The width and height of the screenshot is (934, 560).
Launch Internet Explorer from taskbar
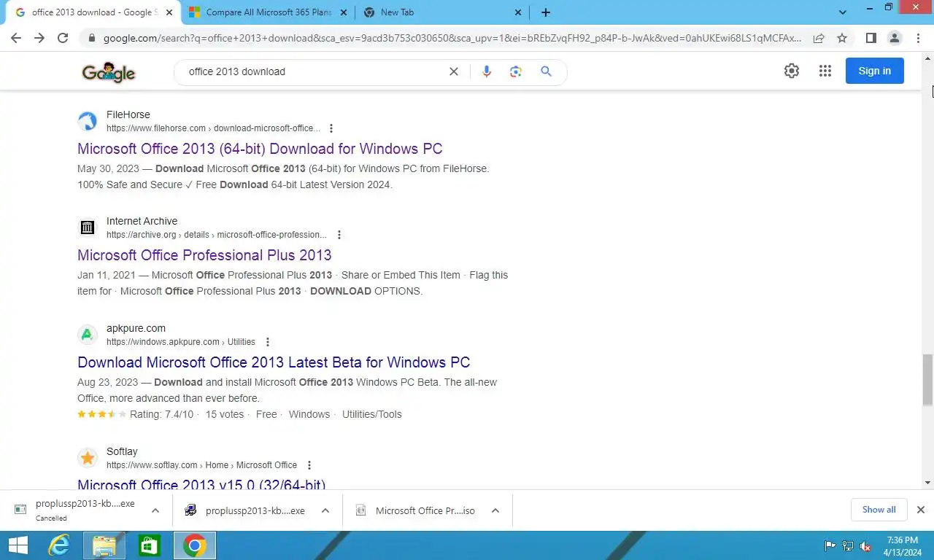tap(58, 545)
